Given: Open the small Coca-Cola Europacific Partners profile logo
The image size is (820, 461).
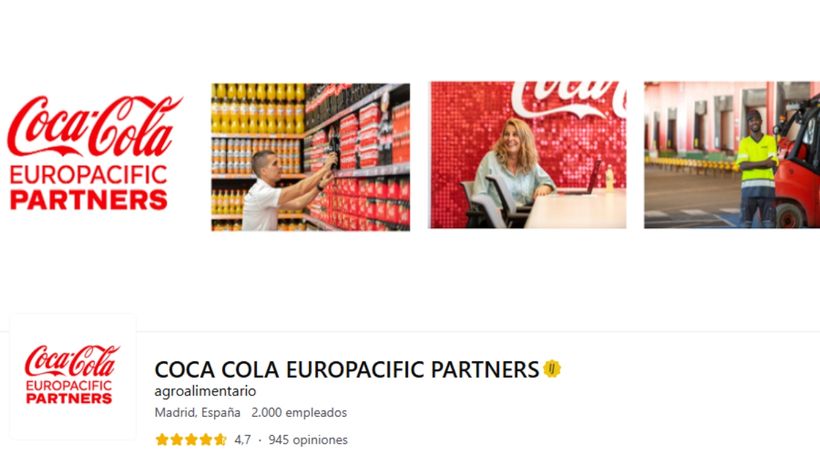Looking at the screenshot, I should pyautogui.click(x=73, y=376).
